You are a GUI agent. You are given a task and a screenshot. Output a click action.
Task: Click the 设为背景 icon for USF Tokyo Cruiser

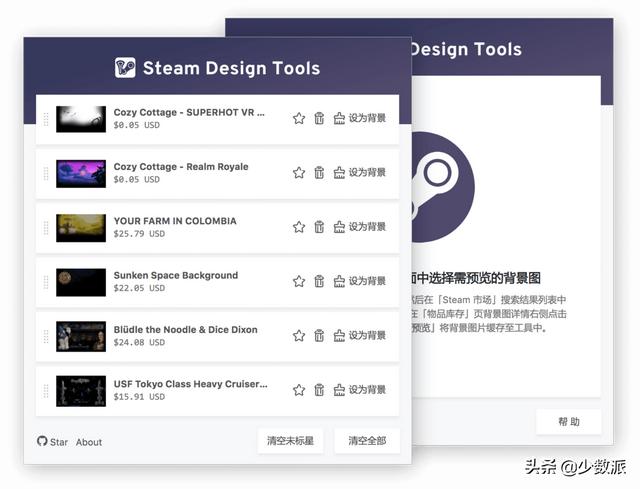339,389
